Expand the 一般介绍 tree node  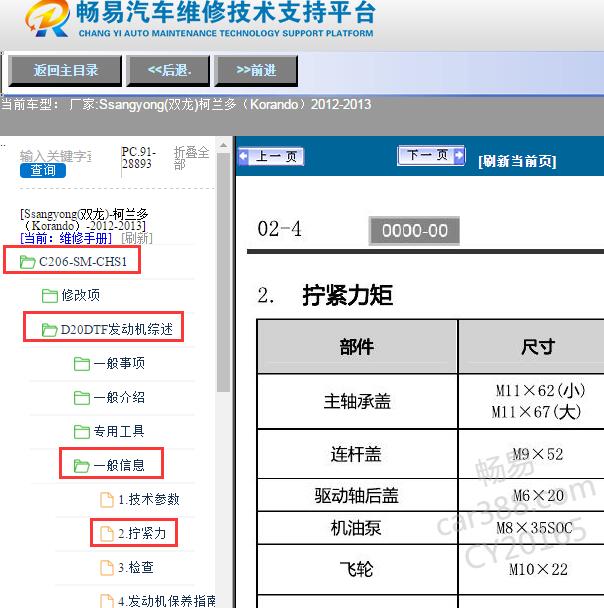point(119,398)
